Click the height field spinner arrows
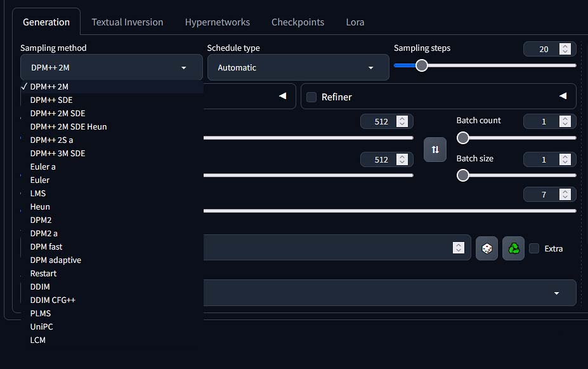 pyautogui.click(x=402, y=159)
